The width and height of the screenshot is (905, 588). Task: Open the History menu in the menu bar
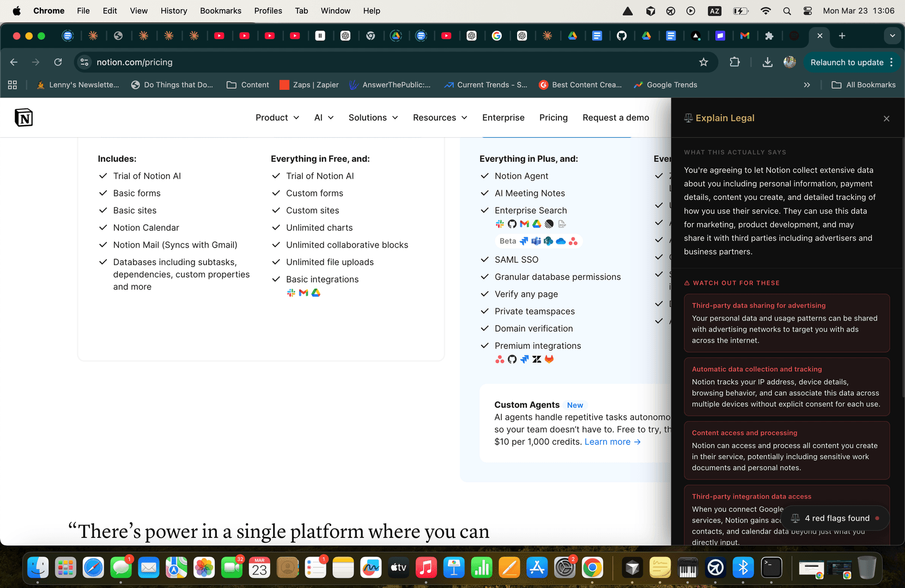tap(174, 11)
